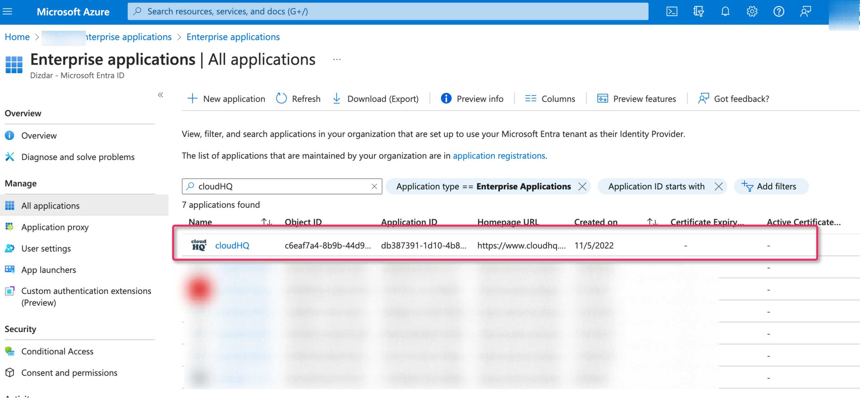Click the Certificate Expiry column header
Viewport: 868px width, 398px height.
pos(707,222)
